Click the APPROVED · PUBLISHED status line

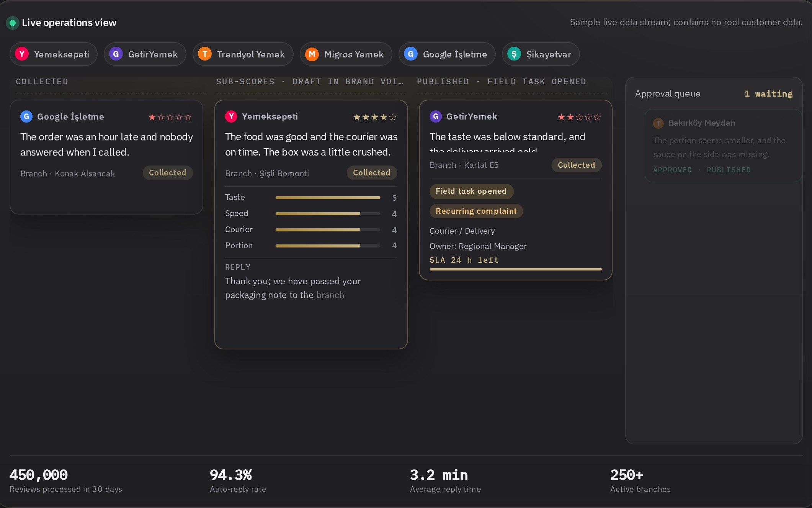pos(702,170)
